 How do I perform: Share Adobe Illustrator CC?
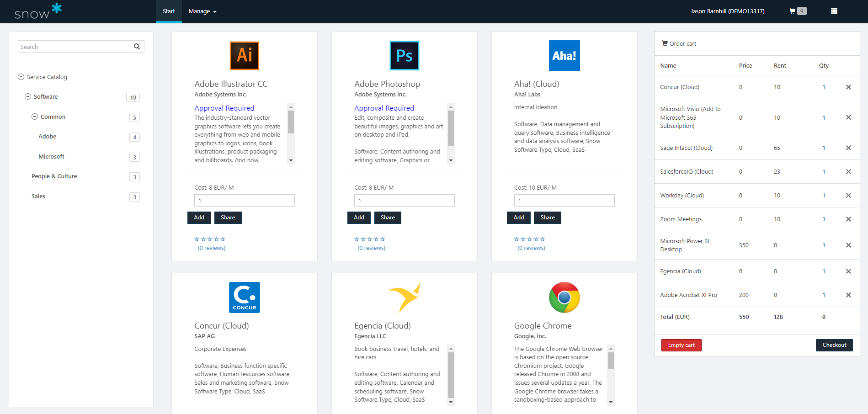coord(228,218)
